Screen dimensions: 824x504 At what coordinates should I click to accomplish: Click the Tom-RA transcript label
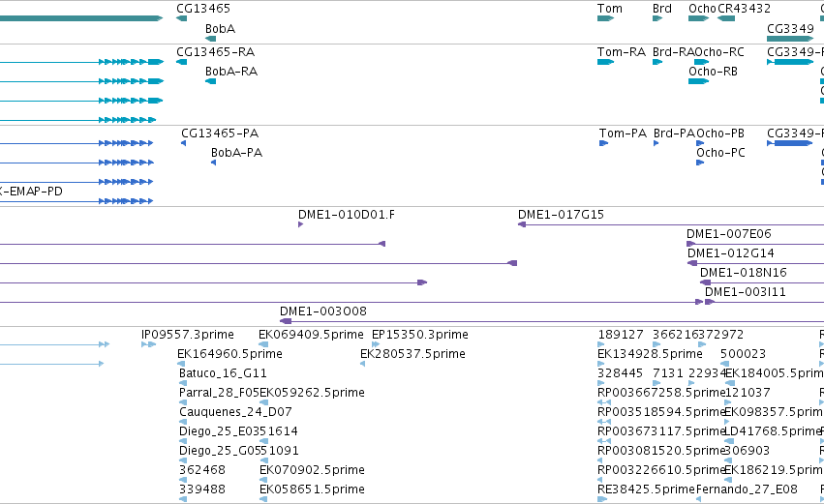point(622,52)
